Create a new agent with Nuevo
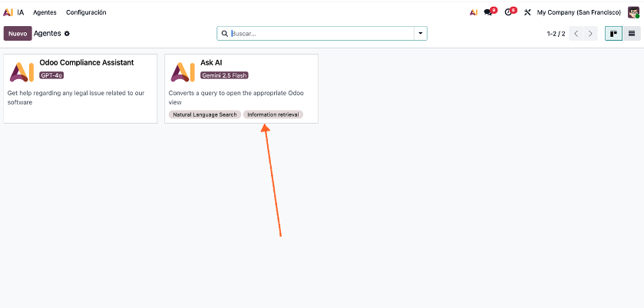 (x=18, y=33)
